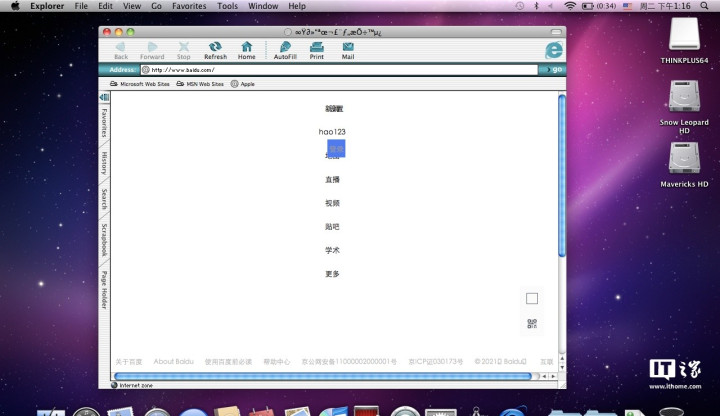Click the Internet Explorer e logo
The height and width of the screenshot is (416, 720).
[553, 50]
